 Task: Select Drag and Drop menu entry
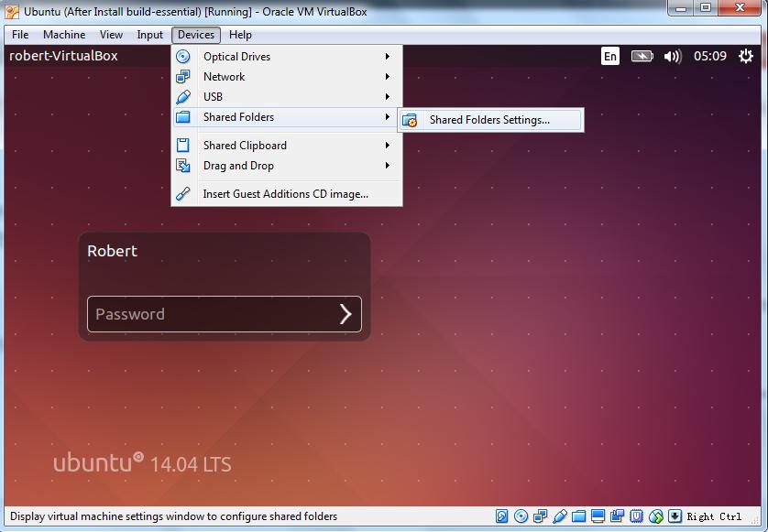coord(287,166)
